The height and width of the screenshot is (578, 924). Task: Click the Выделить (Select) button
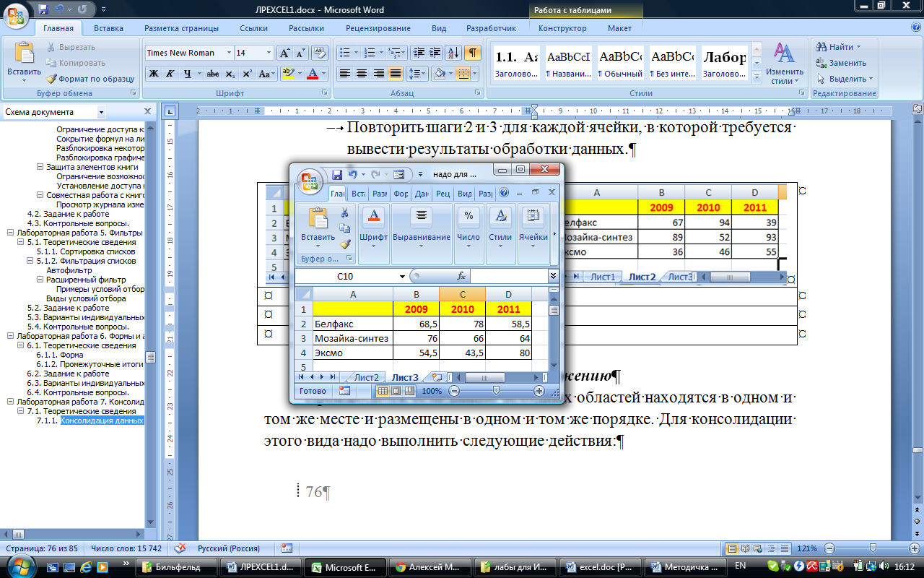[845, 79]
